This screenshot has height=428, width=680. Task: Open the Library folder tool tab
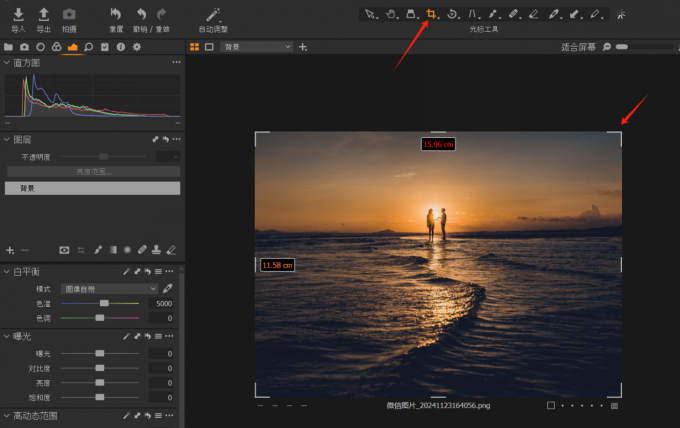pos(8,47)
